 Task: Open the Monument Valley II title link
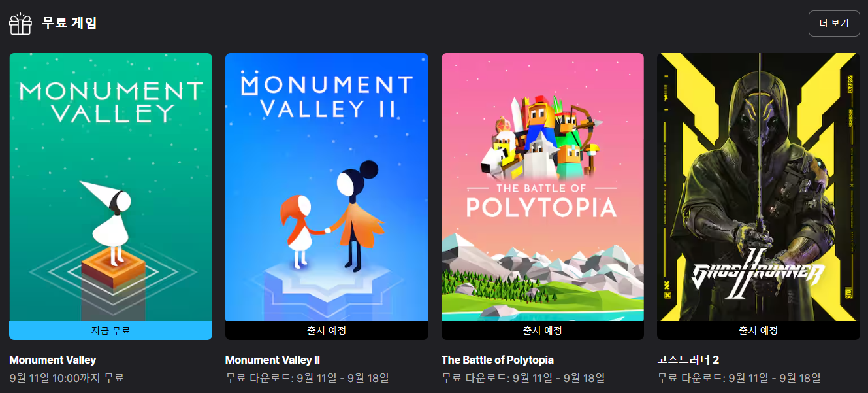[x=272, y=360]
